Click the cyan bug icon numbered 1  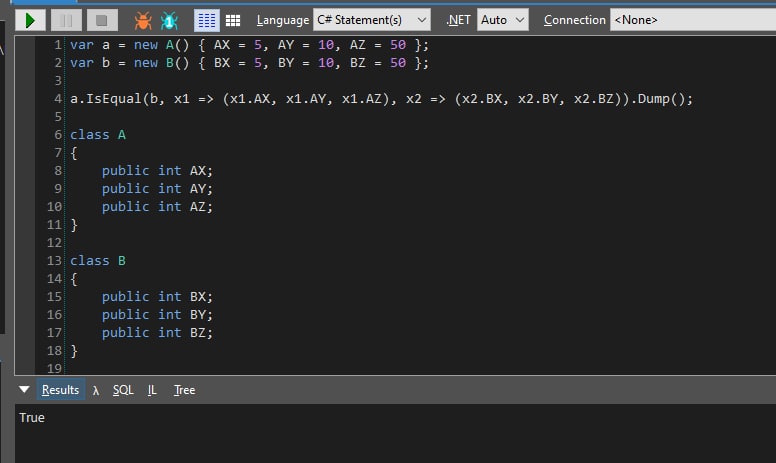pyautogui.click(x=169, y=20)
